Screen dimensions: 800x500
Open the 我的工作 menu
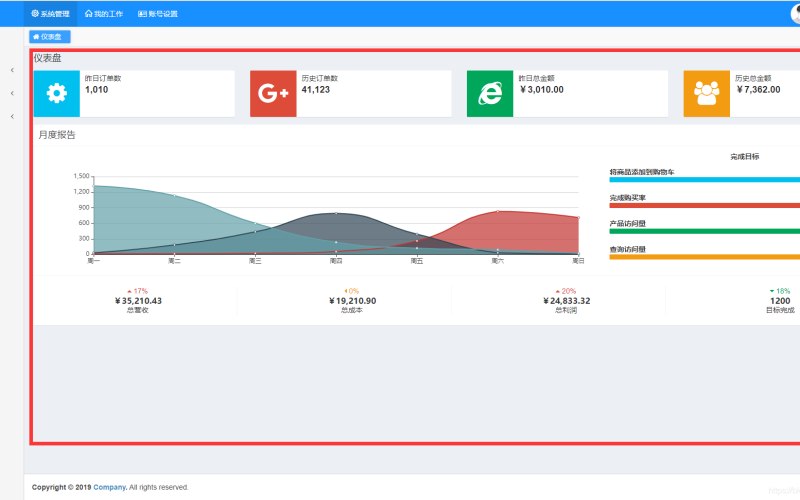(x=104, y=14)
